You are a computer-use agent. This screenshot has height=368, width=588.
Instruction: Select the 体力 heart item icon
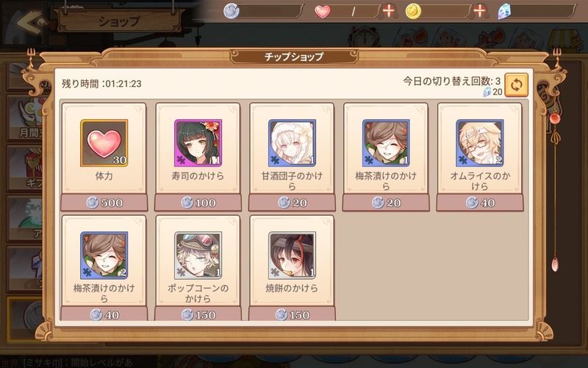[104, 143]
